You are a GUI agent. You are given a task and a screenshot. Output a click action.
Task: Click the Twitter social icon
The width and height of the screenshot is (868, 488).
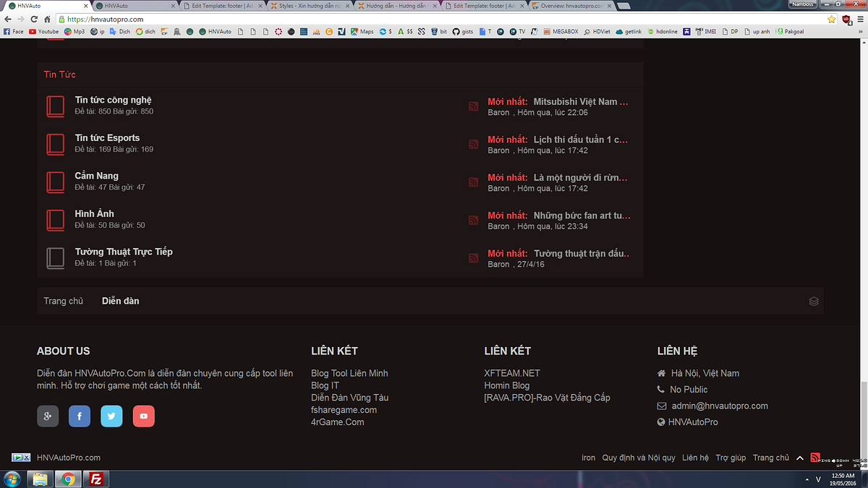coord(111,416)
